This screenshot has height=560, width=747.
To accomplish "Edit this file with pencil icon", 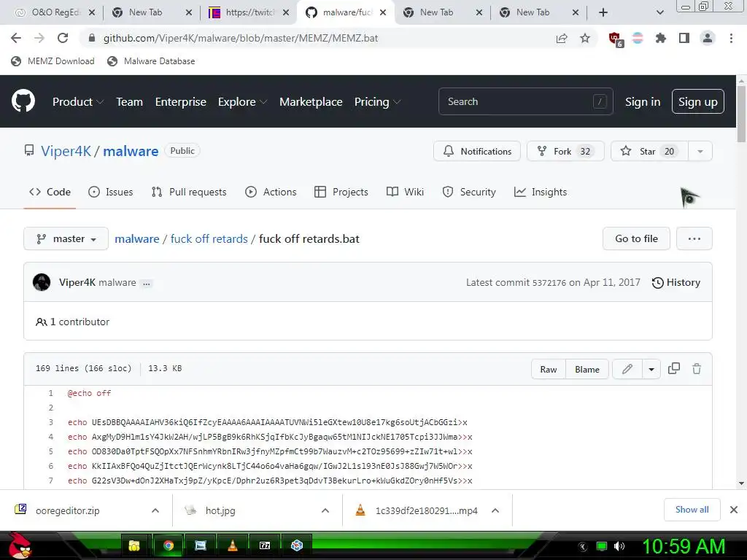I will click(627, 369).
